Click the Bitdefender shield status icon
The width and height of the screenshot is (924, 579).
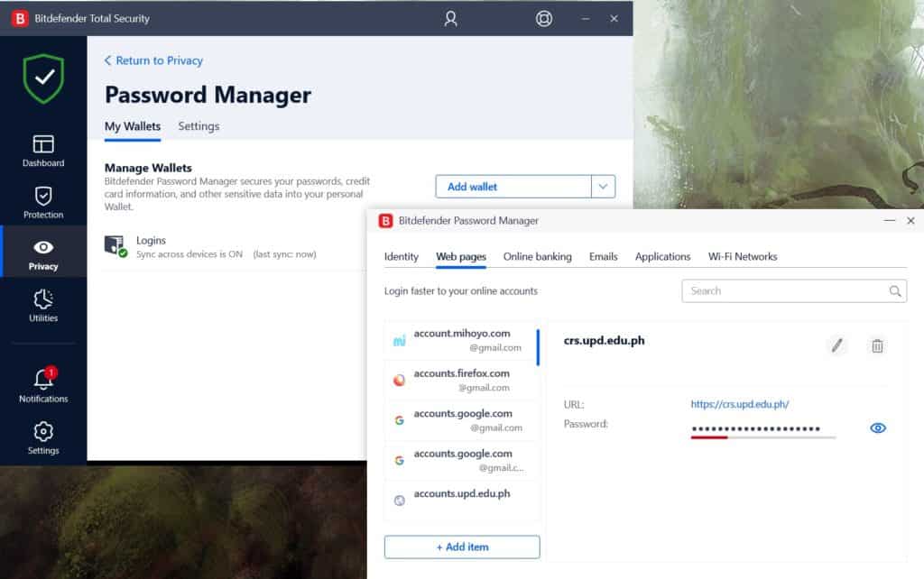[43, 79]
